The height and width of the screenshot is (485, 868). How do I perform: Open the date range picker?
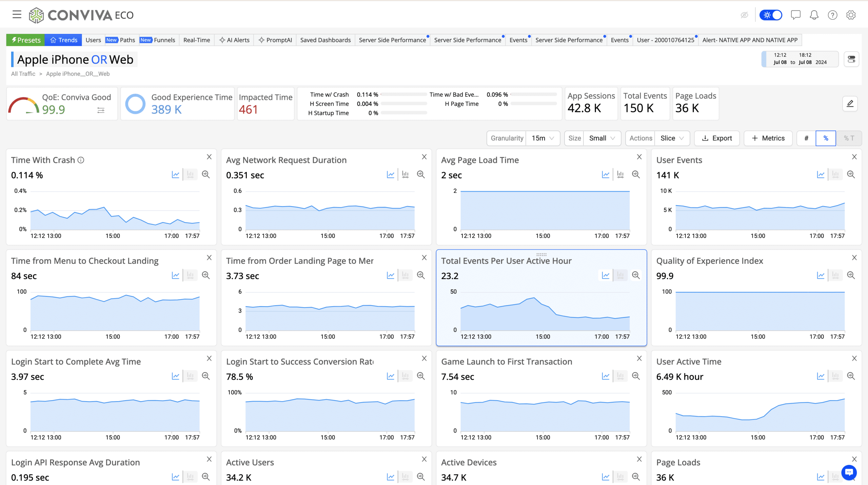800,59
